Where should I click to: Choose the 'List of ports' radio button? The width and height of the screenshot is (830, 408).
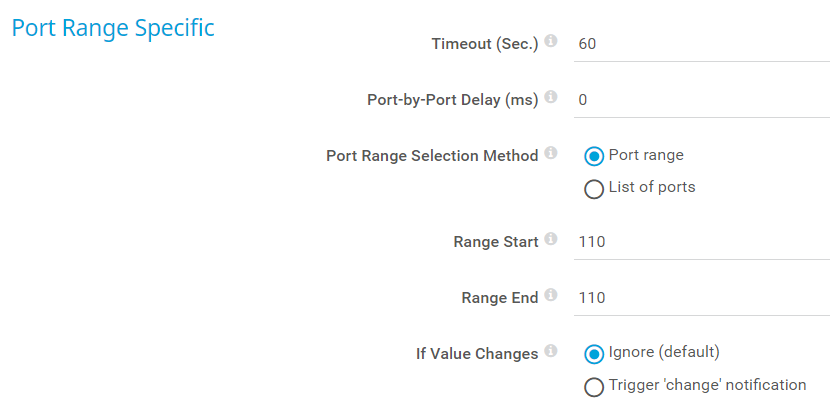pos(594,188)
